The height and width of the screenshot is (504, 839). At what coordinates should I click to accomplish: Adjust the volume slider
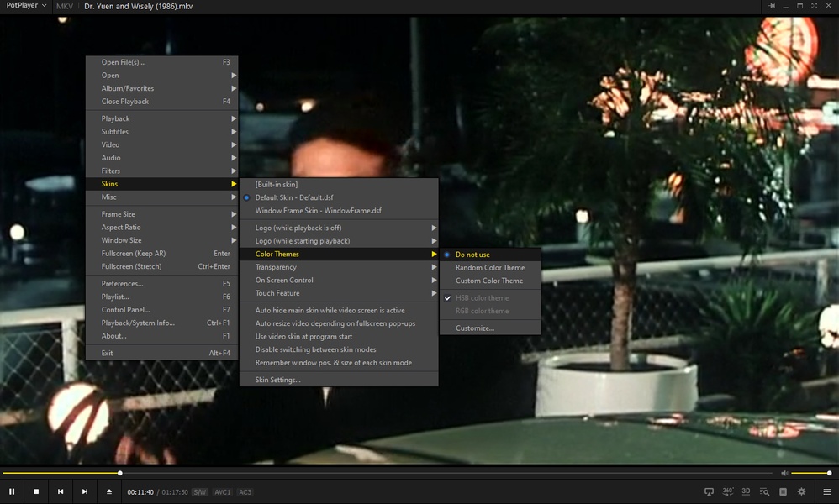click(x=810, y=473)
